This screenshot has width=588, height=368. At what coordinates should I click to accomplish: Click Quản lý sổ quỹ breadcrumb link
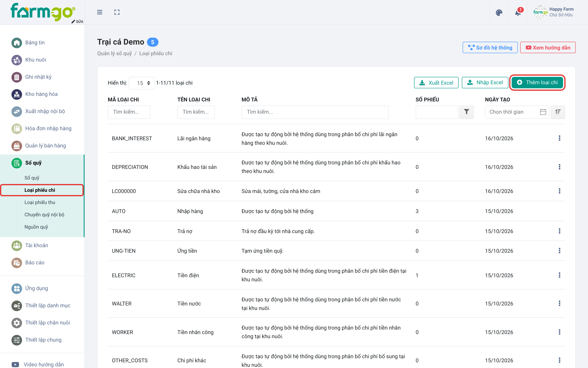pos(115,54)
